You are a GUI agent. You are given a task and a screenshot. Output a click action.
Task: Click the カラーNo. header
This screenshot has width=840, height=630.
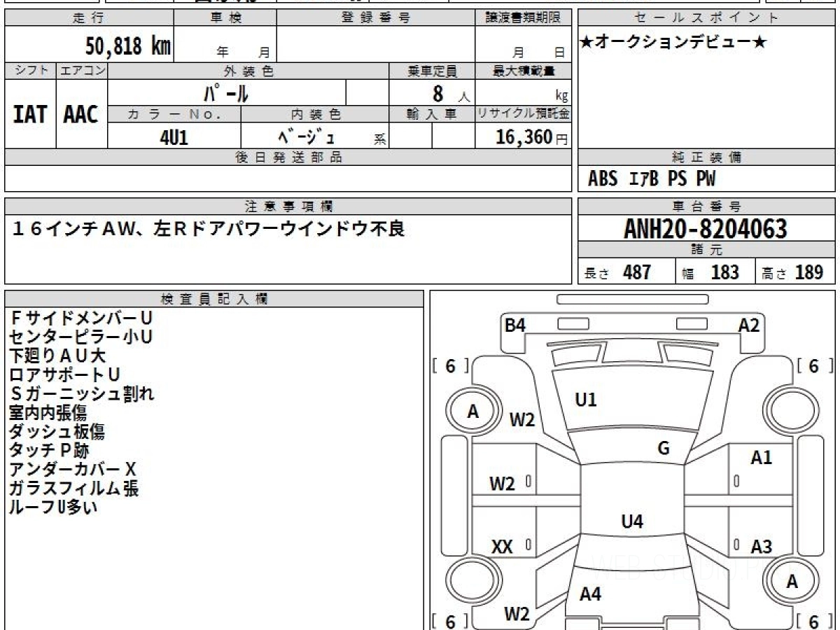pyautogui.click(x=174, y=114)
